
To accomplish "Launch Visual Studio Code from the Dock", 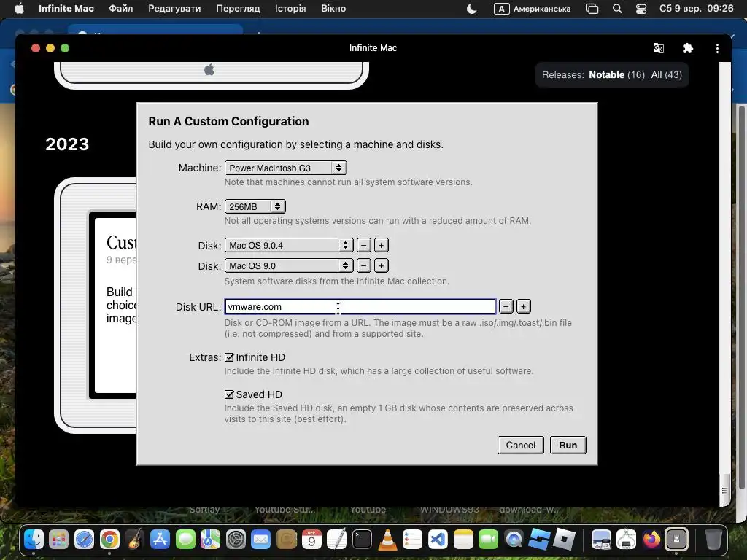I will pyautogui.click(x=438, y=540).
